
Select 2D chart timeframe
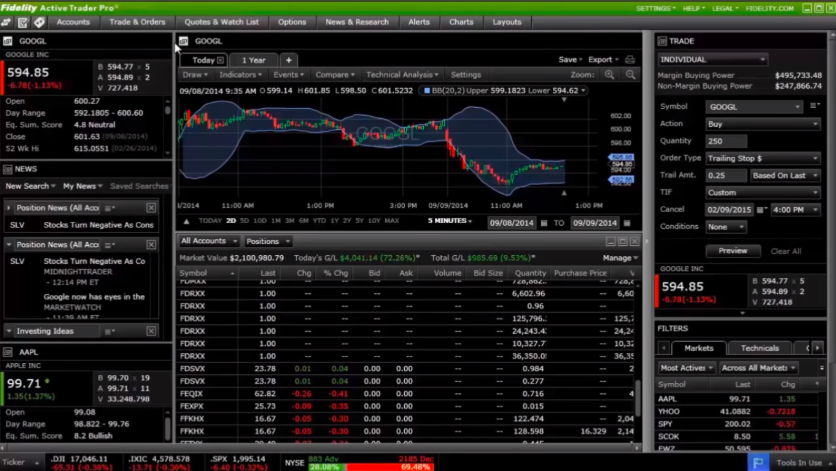(x=231, y=221)
